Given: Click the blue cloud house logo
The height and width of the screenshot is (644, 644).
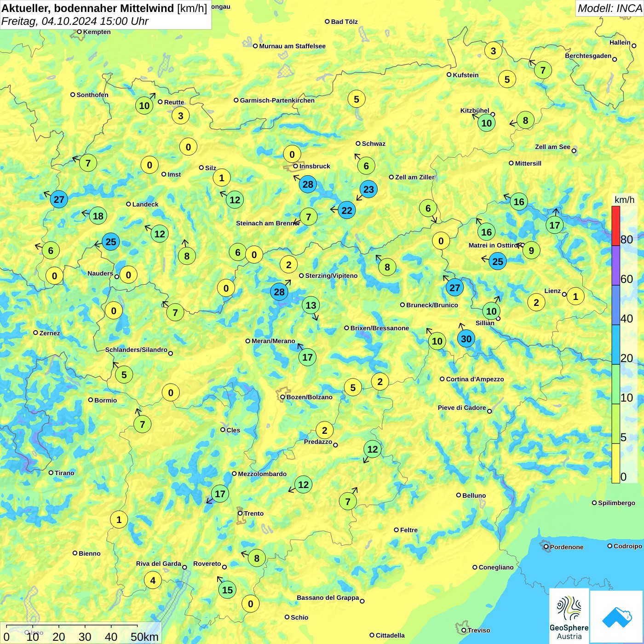Looking at the screenshot, I should 617,617.
